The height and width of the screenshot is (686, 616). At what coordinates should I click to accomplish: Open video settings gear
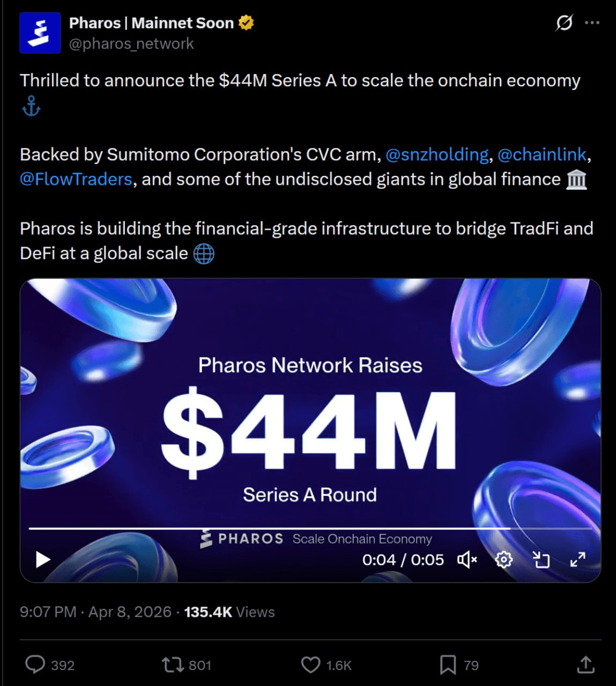[x=503, y=560]
